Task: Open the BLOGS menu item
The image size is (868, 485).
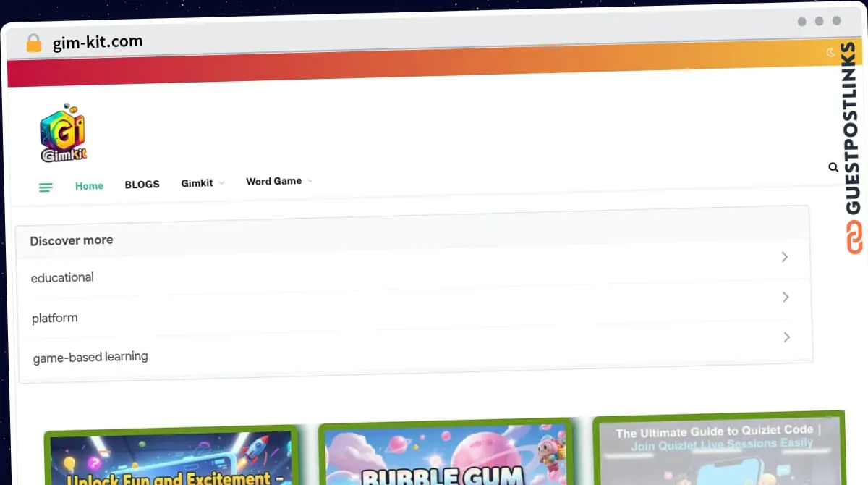Action: click(x=142, y=185)
